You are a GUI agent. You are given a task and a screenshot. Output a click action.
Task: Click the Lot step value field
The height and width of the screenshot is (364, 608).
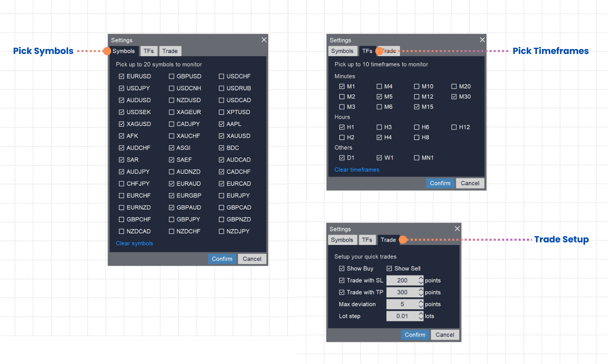(402, 316)
